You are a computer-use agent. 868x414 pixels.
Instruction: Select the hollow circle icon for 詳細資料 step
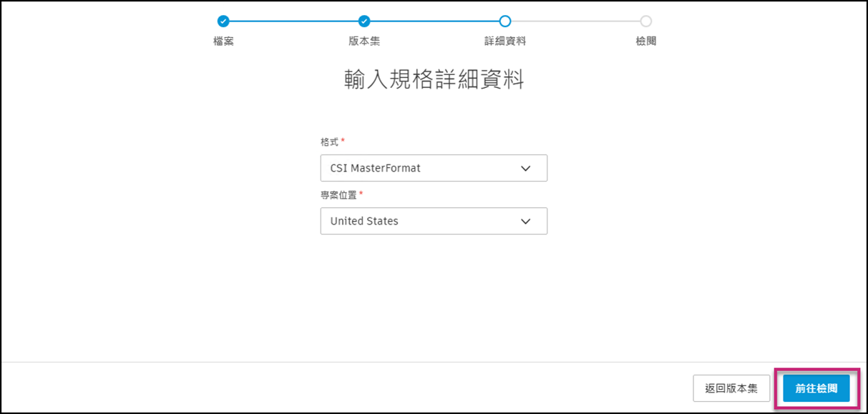505,21
